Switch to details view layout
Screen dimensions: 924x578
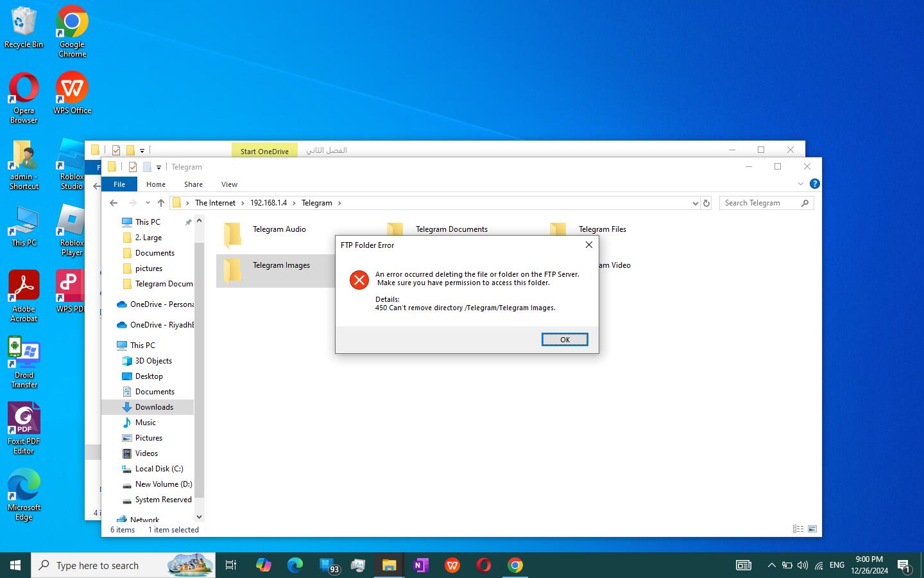(x=798, y=529)
